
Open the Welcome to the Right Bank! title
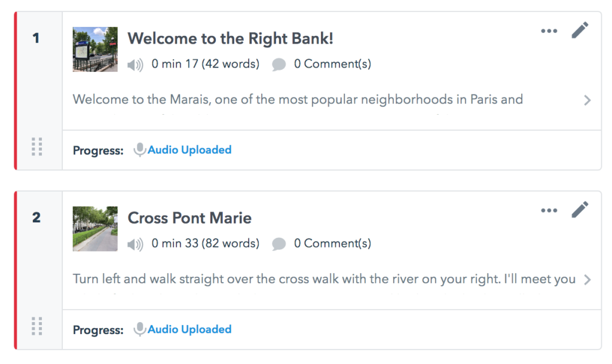tap(230, 39)
